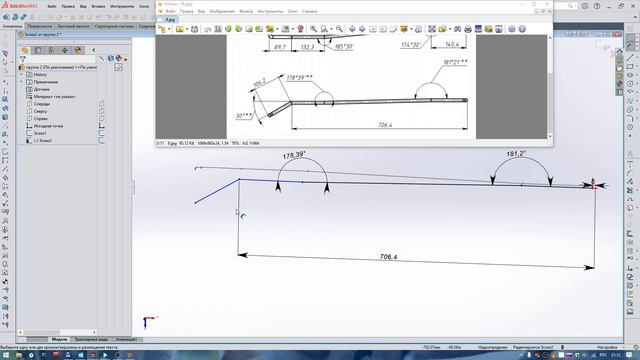
Task: Click the info icon in image viewer toolbar
Action: click(x=522, y=29)
